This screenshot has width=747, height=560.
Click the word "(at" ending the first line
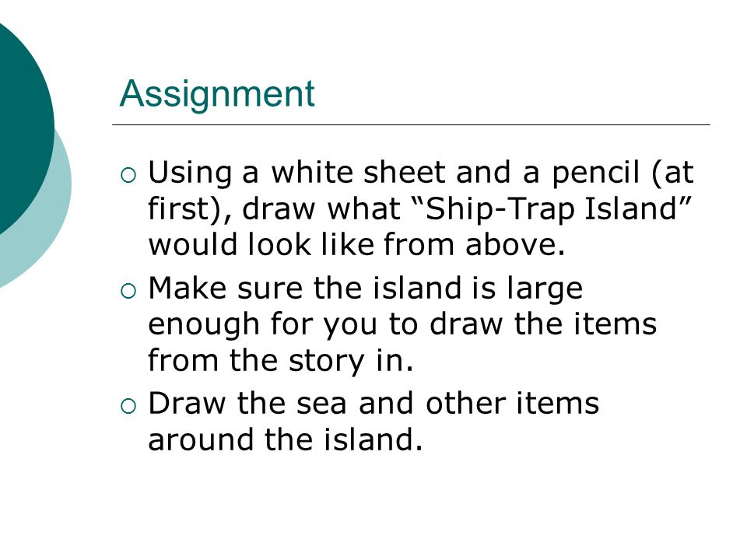[x=672, y=173]
